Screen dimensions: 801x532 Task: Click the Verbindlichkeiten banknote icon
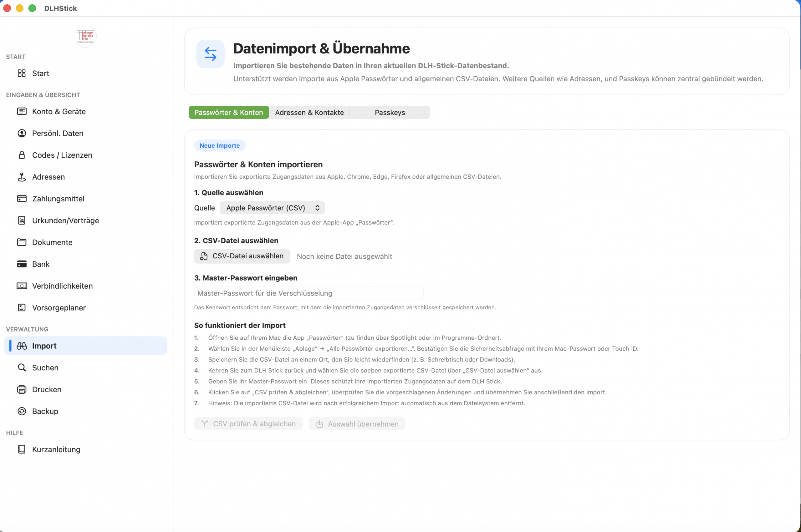coord(22,286)
